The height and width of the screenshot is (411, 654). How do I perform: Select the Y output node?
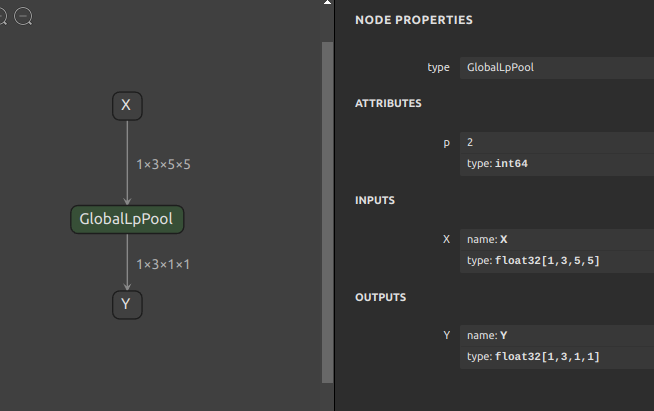click(x=127, y=305)
